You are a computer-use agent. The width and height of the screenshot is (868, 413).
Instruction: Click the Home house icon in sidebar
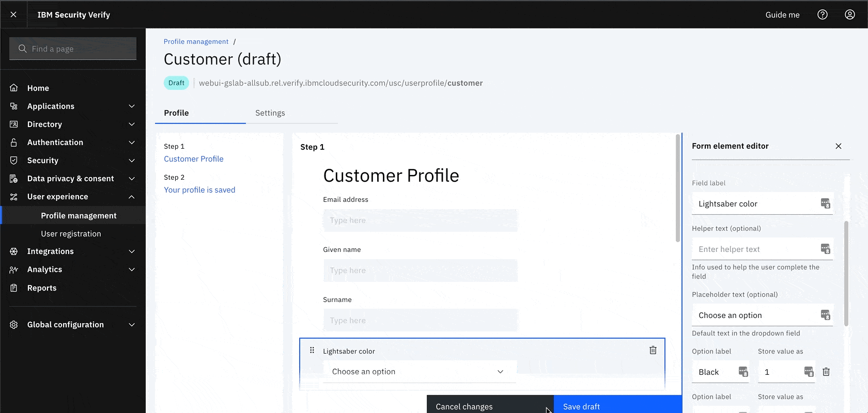[x=14, y=88]
